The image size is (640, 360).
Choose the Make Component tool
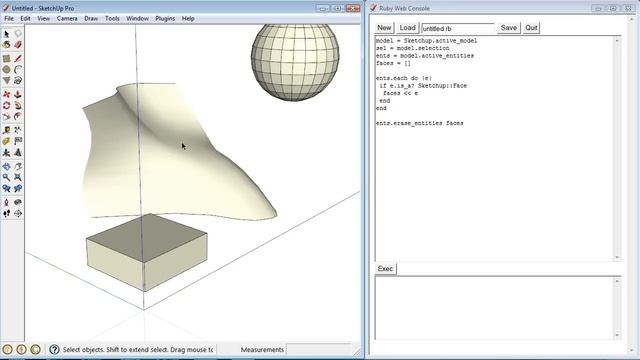click(x=18, y=34)
